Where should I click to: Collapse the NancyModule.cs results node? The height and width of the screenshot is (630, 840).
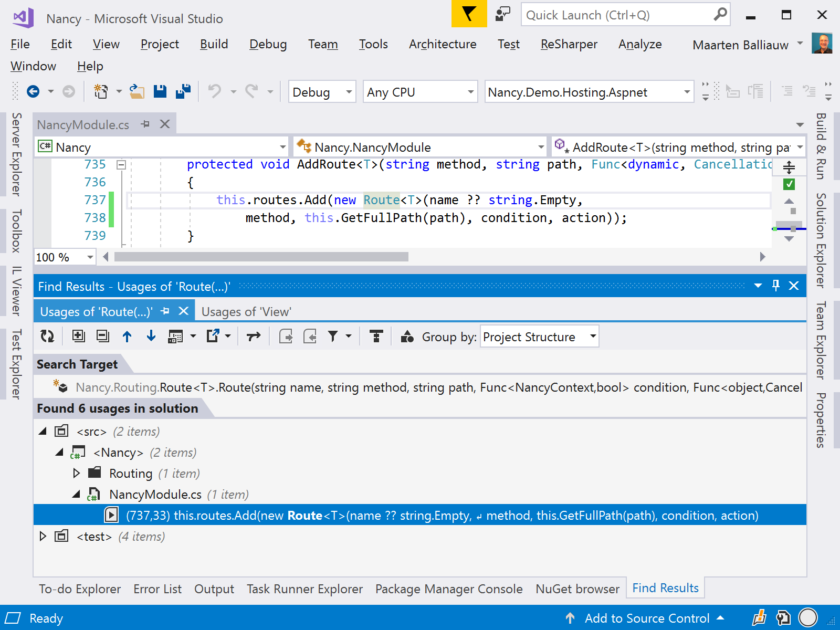pyautogui.click(x=77, y=494)
